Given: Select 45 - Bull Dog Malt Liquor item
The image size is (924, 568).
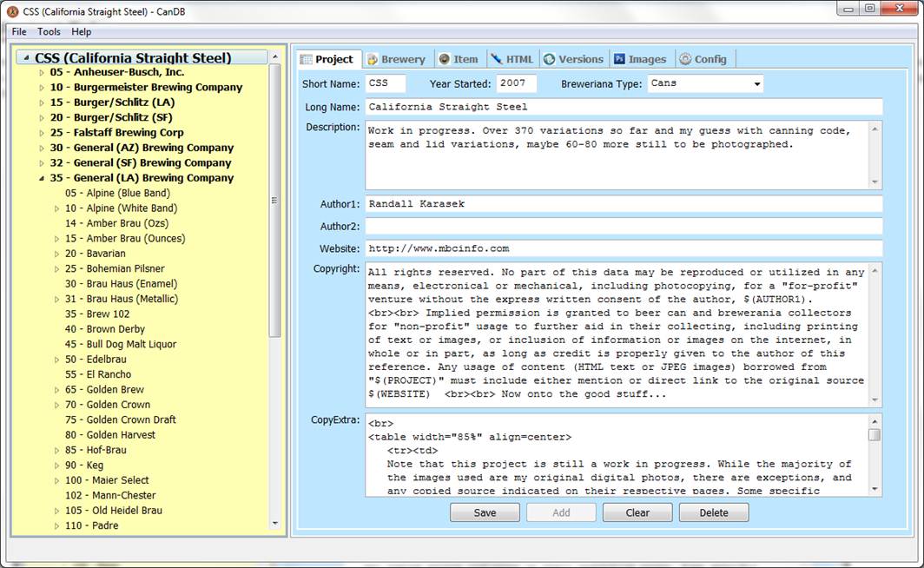Looking at the screenshot, I should click(121, 345).
